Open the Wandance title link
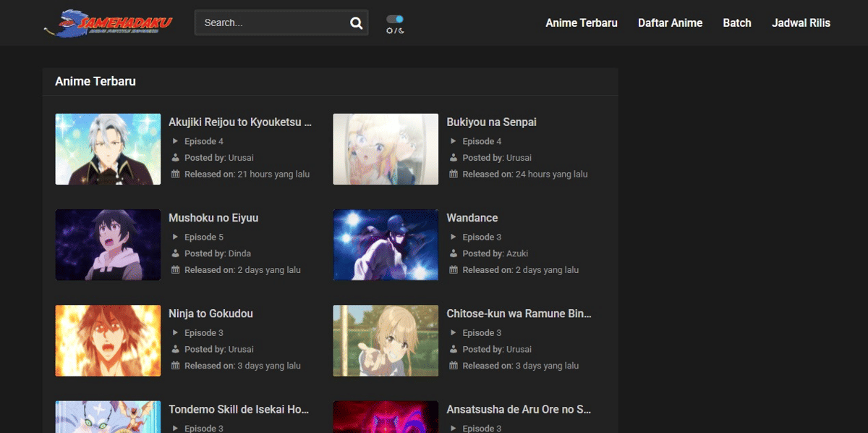Image resolution: width=868 pixels, height=433 pixels. pos(472,218)
